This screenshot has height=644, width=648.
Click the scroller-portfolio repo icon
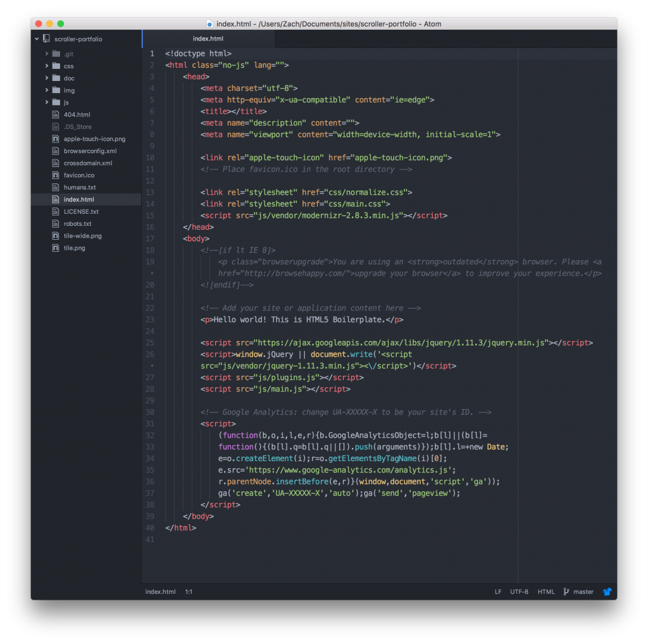(46, 39)
